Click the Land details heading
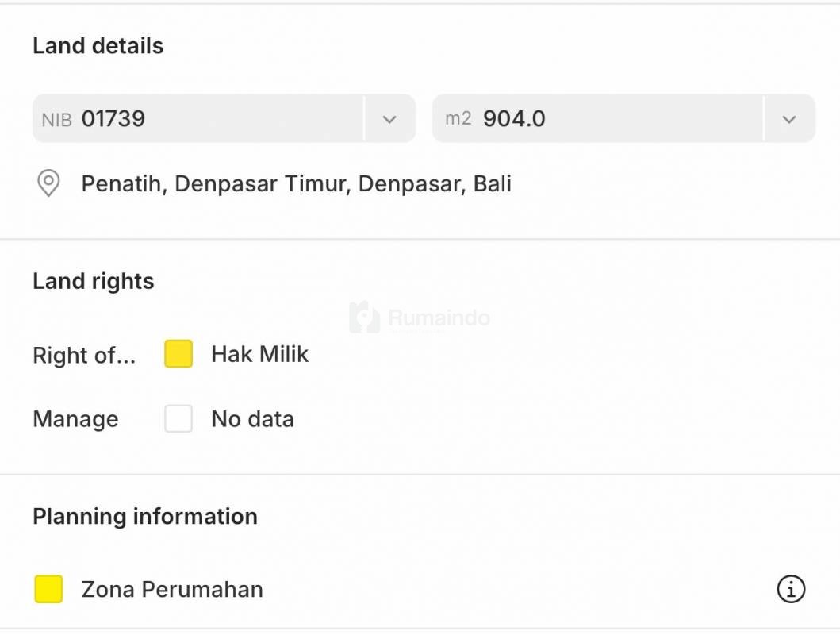Image resolution: width=840 pixels, height=635 pixels. (x=98, y=46)
